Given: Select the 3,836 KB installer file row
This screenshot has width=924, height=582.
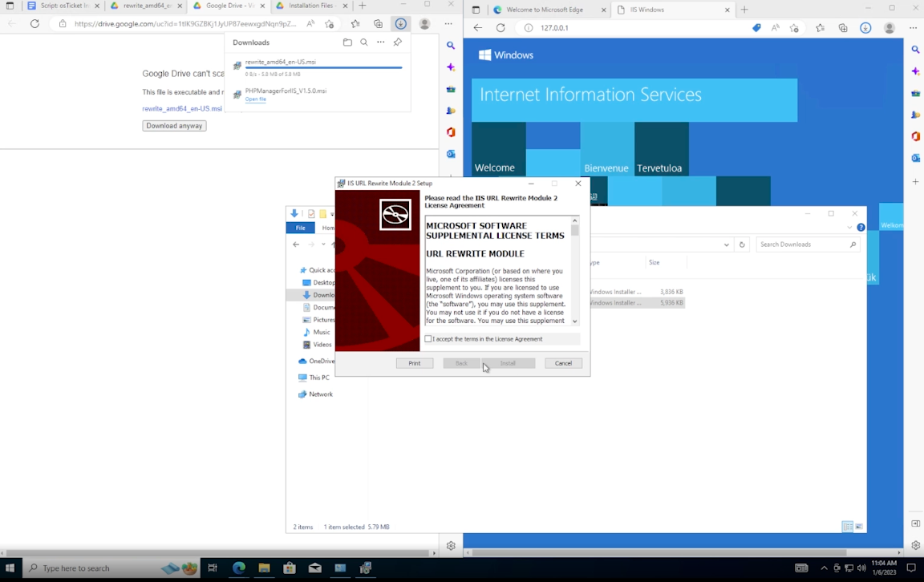Looking at the screenshot, I should pyautogui.click(x=636, y=292).
